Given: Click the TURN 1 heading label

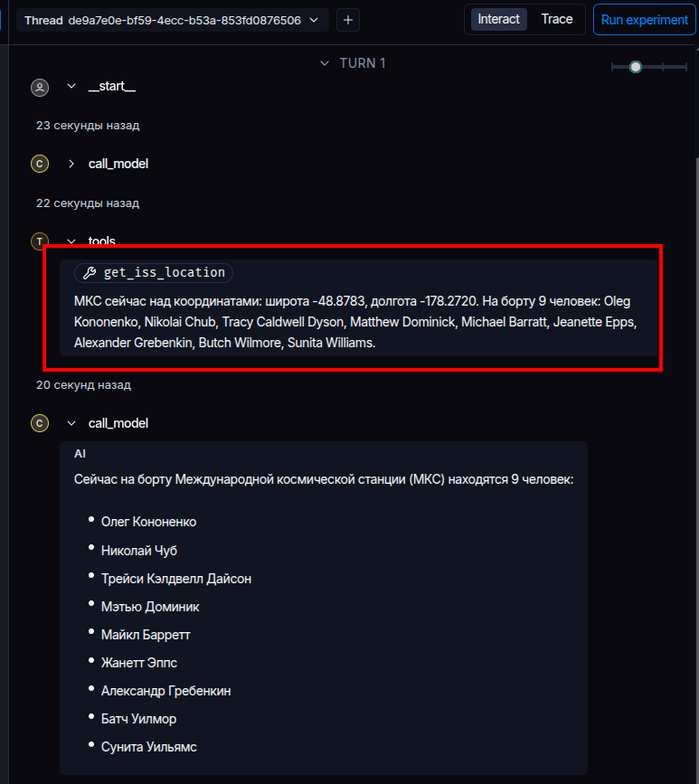Looking at the screenshot, I should pyautogui.click(x=363, y=63).
